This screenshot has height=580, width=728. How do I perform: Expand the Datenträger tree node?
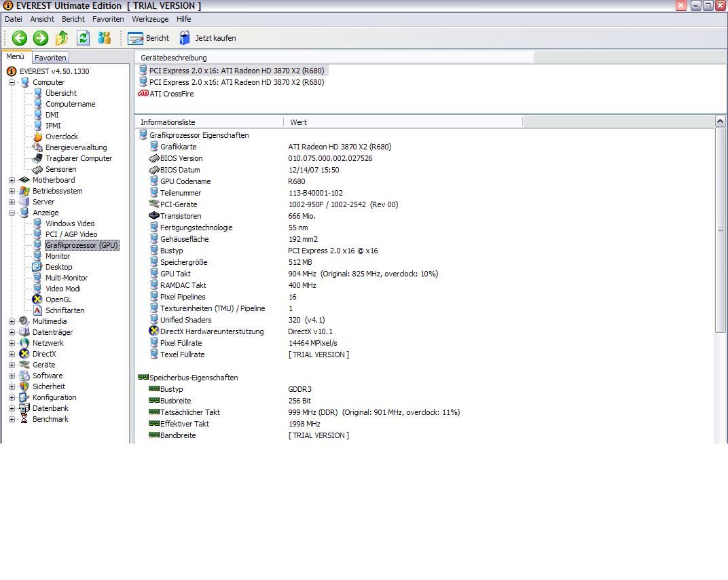pos(12,333)
